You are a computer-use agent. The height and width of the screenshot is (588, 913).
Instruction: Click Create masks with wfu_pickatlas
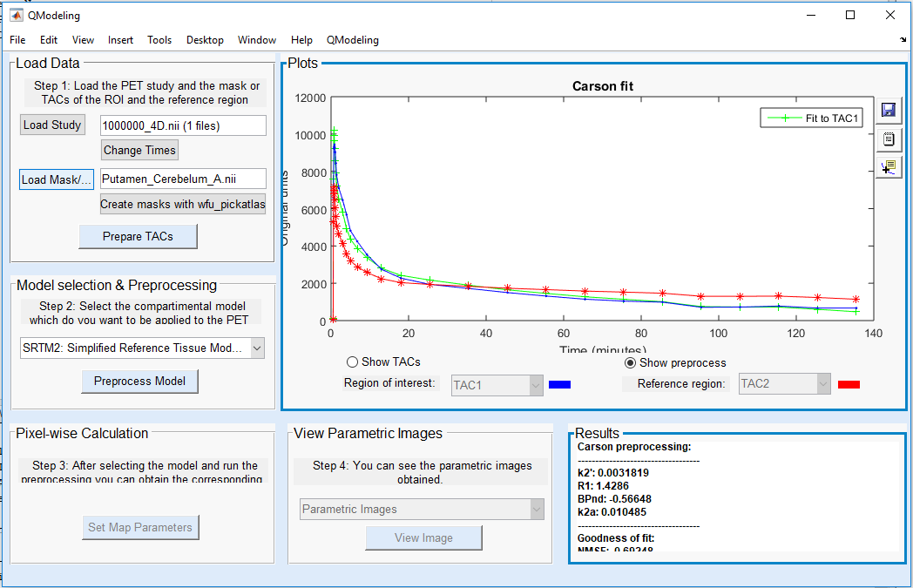coord(183,205)
